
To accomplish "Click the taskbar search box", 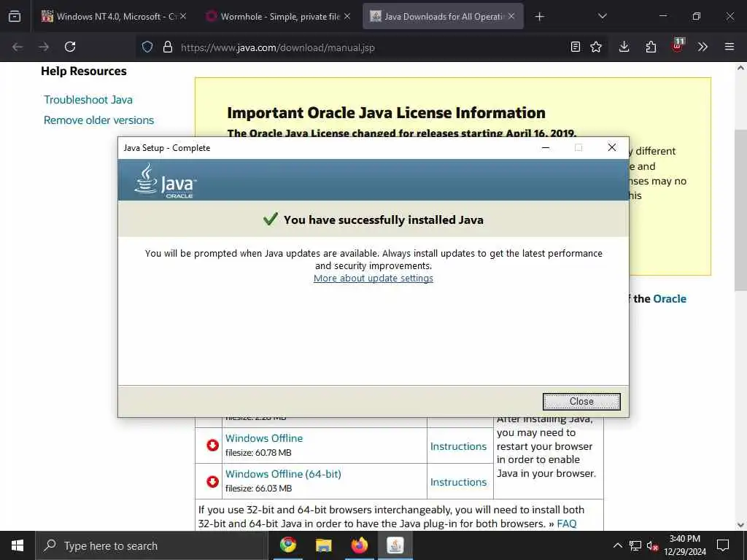I will click(152, 545).
